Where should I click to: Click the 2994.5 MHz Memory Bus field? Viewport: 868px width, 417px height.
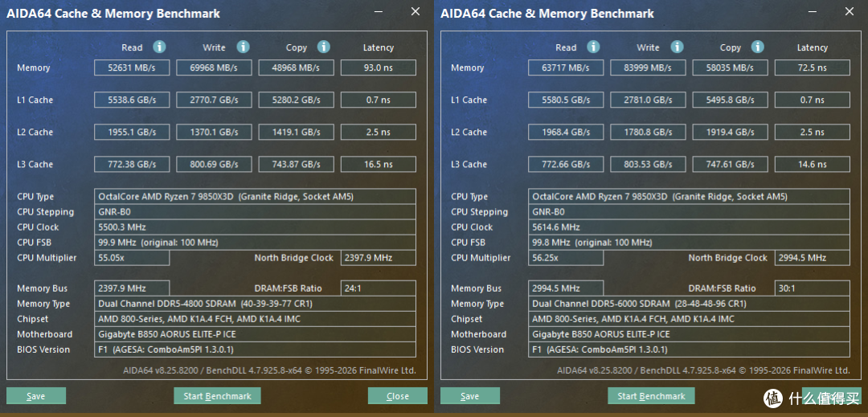(x=566, y=288)
